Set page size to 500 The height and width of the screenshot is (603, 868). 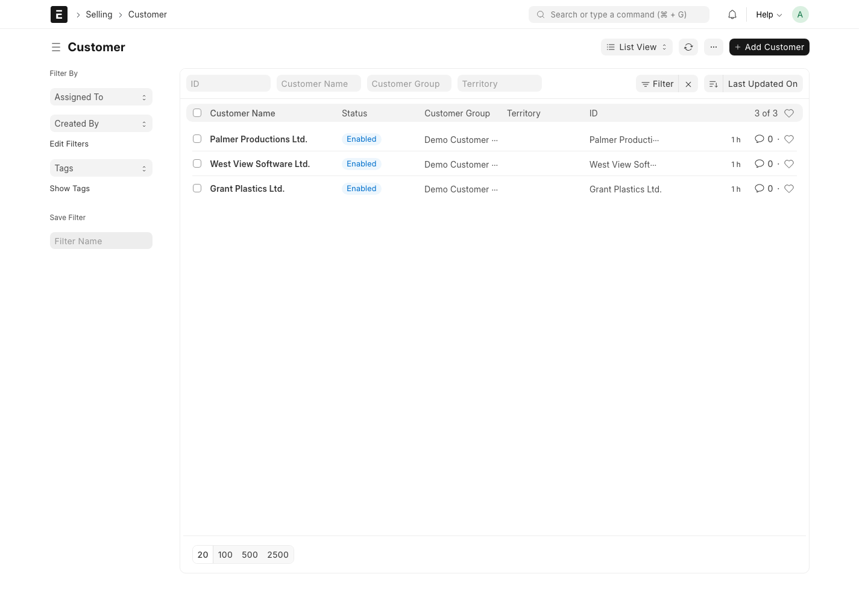(x=250, y=555)
